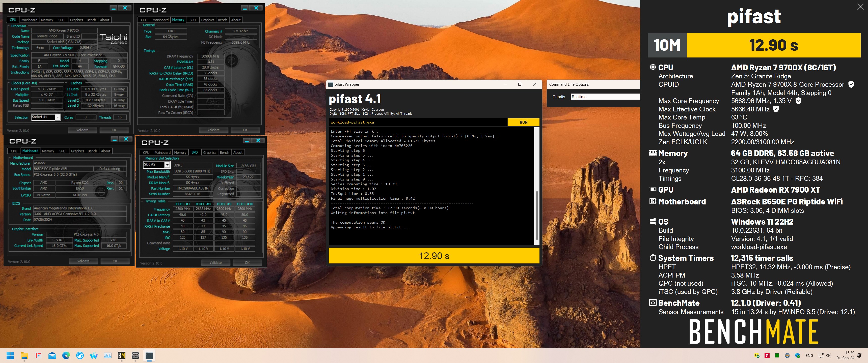Screen dimensions: 868x363
Task: Click Validate in the CPU-Z CPU window
Action: tap(82, 130)
